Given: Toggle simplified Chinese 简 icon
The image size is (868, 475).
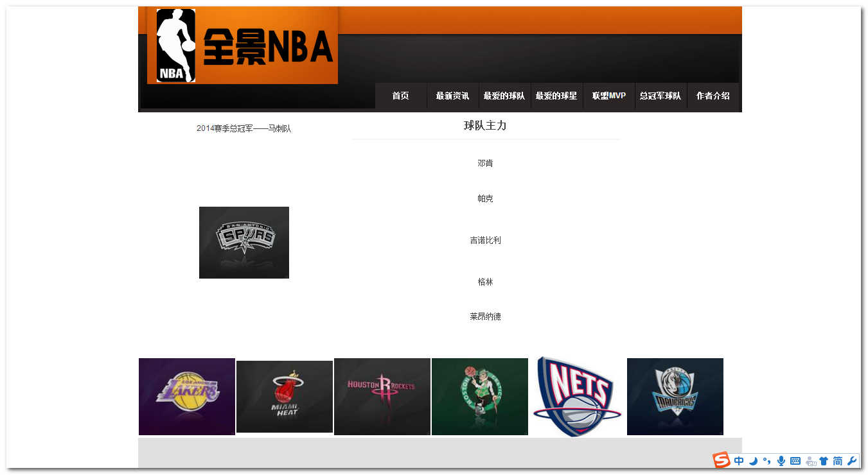Looking at the screenshot, I should click(838, 461).
